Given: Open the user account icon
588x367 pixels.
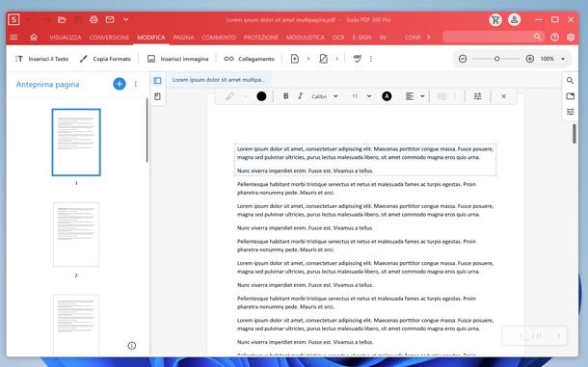Looking at the screenshot, I should (515, 19).
